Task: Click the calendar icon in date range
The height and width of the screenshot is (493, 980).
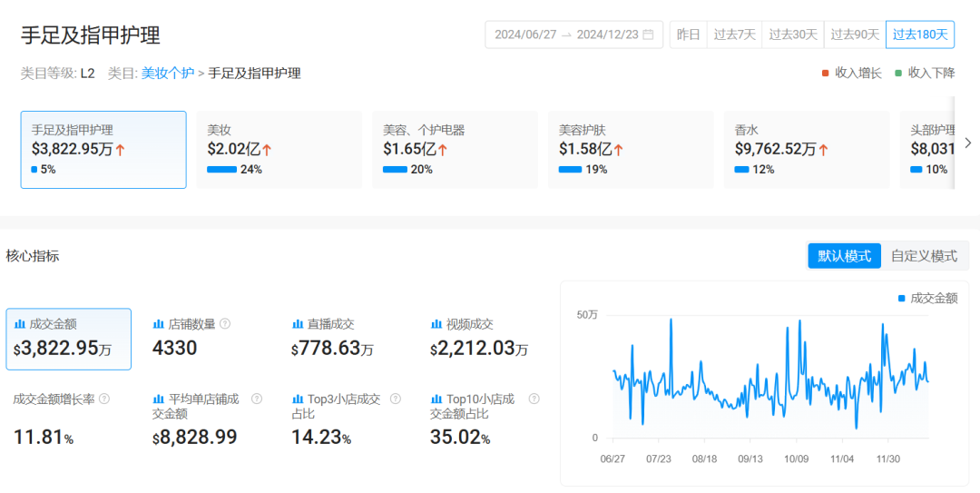Action: [648, 35]
